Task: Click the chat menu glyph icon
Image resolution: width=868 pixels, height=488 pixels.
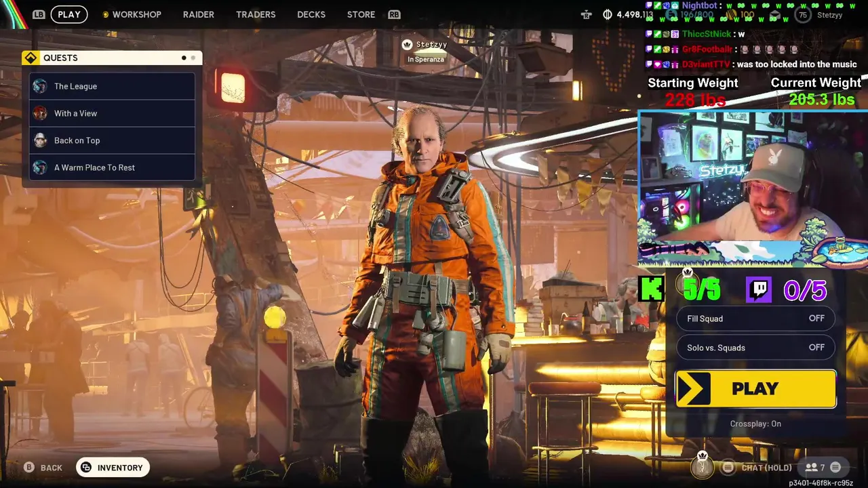Action: (728, 467)
